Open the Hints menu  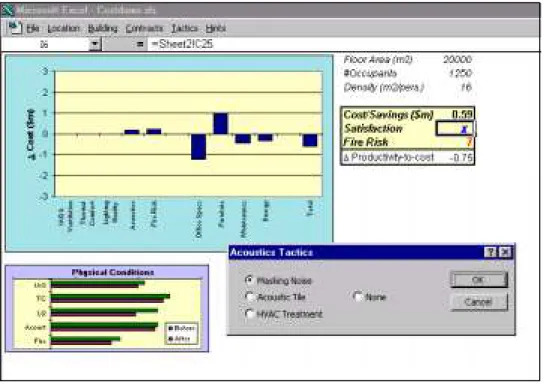[215, 29]
